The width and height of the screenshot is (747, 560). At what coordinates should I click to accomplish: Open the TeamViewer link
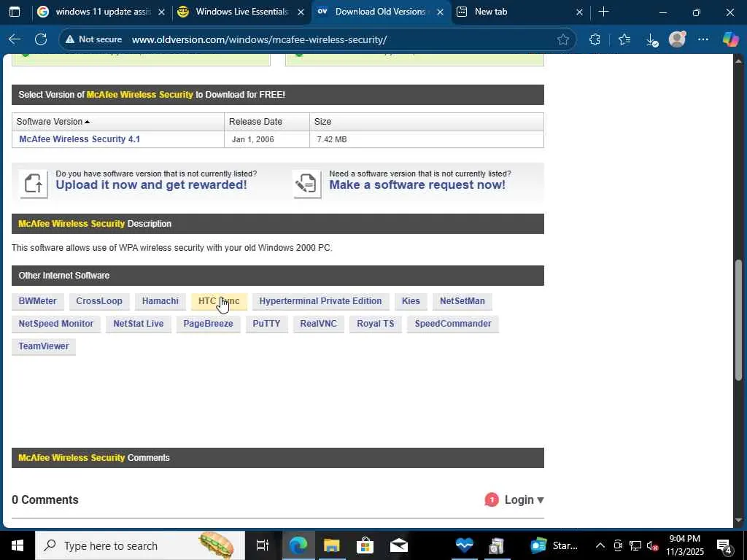coord(43,346)
